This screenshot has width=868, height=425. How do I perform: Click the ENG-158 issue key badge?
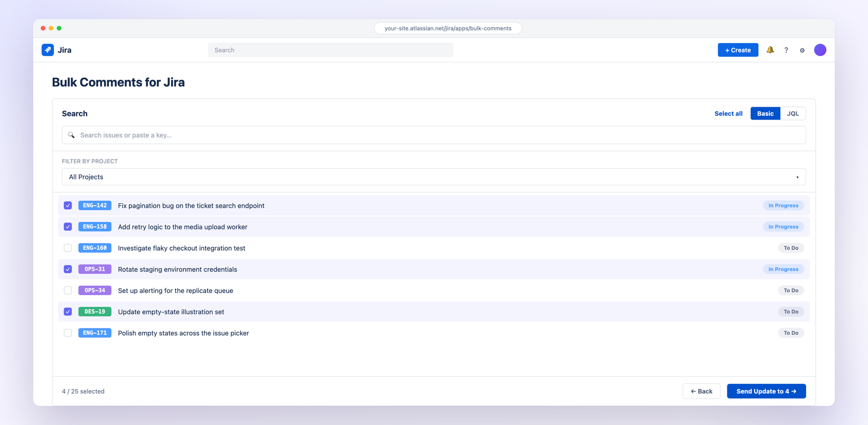pos(95,227)
